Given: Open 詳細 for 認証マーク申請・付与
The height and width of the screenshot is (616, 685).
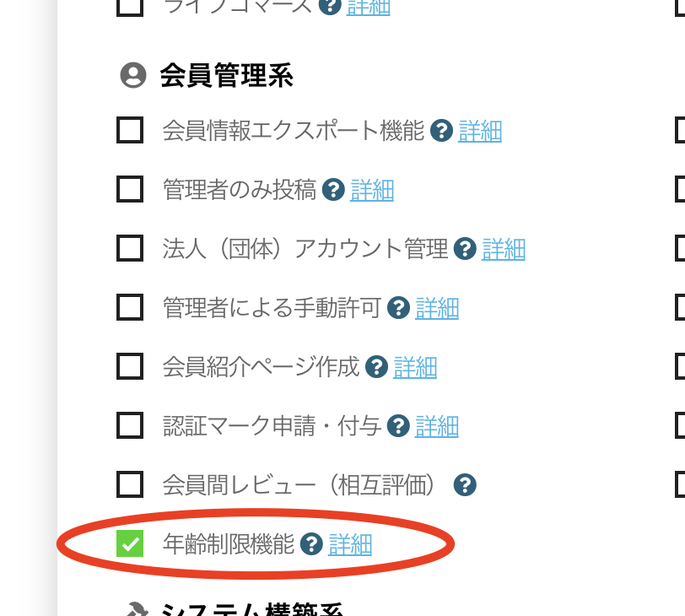Looking at the screenshot, I should (437, 426).
